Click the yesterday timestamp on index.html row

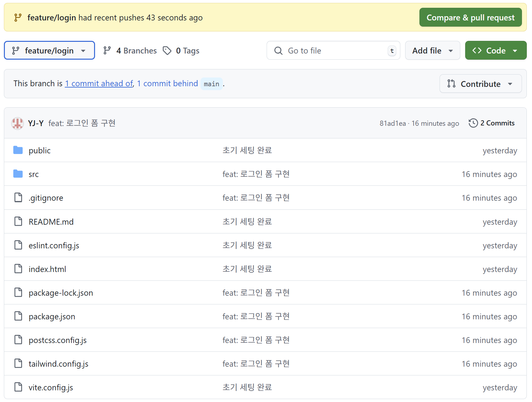point(500,269)
